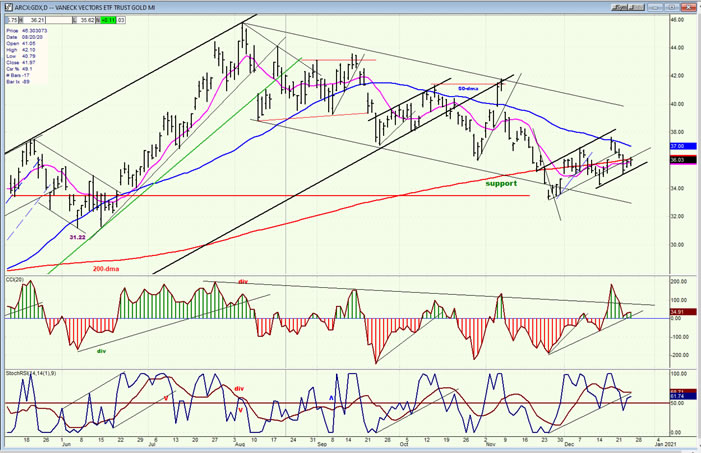Viewport: 701px width, 453px height.
Task: Click the 200.00 CCI scale label
Action: (679, 281)
